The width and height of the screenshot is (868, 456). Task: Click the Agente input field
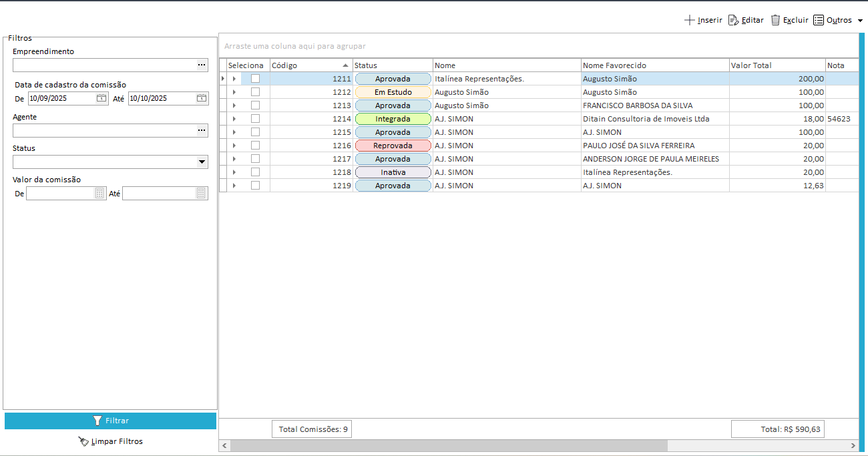click(x=104, y=130)
